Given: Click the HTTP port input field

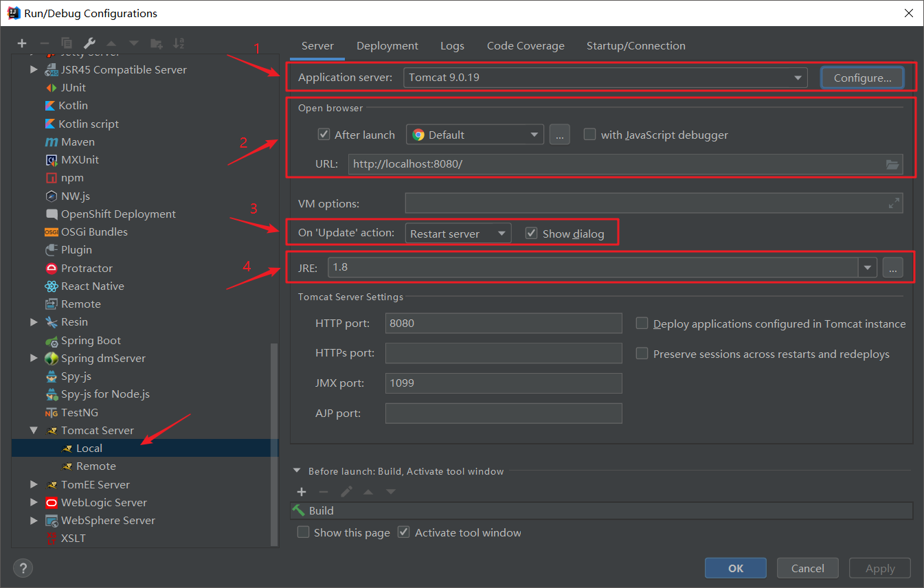Looking at the screenshot, I should click(x=504, y=323).
